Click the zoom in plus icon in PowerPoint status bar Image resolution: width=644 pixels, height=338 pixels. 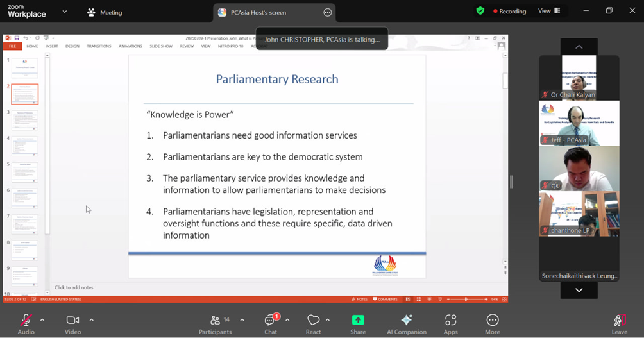(x=486, y=299)
